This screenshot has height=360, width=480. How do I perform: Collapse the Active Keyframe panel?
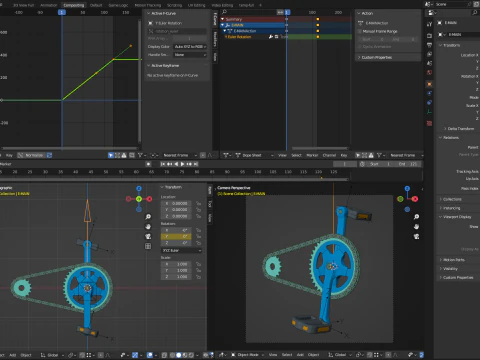pyautogui.click(x=149, y=66)
